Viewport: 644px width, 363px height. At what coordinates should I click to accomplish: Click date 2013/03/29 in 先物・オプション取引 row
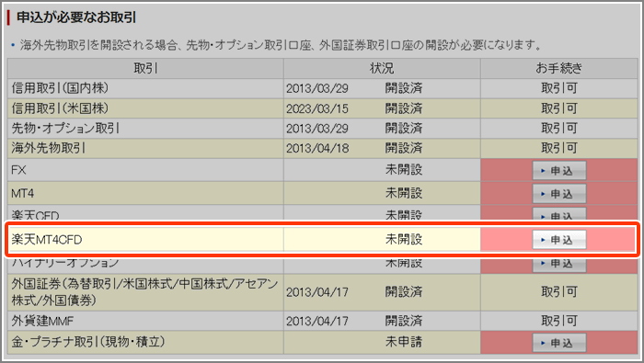click(x=317, y=129)
